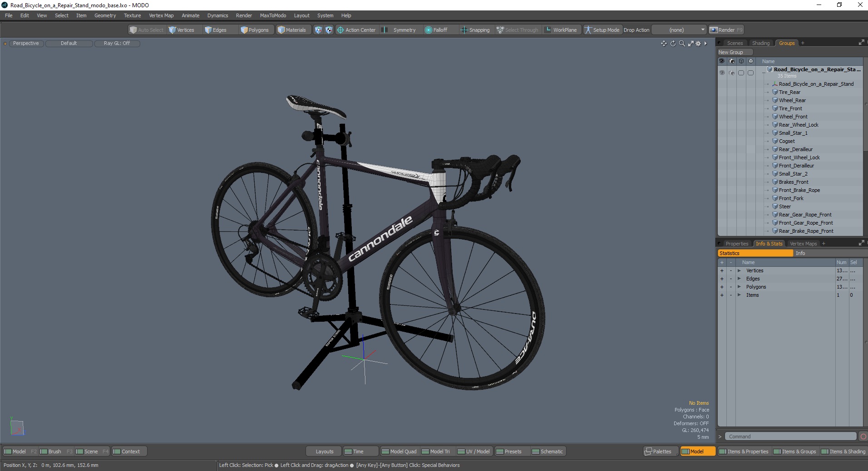Toggle Auto Select mode
Image resolution: width=868 pixels, height=471 pixels.
click(146, 30)
